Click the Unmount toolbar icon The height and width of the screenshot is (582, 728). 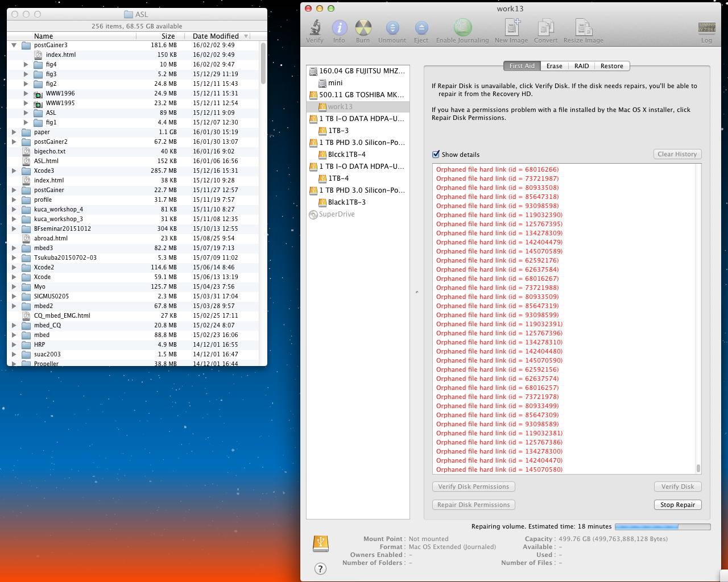[392, 28]
